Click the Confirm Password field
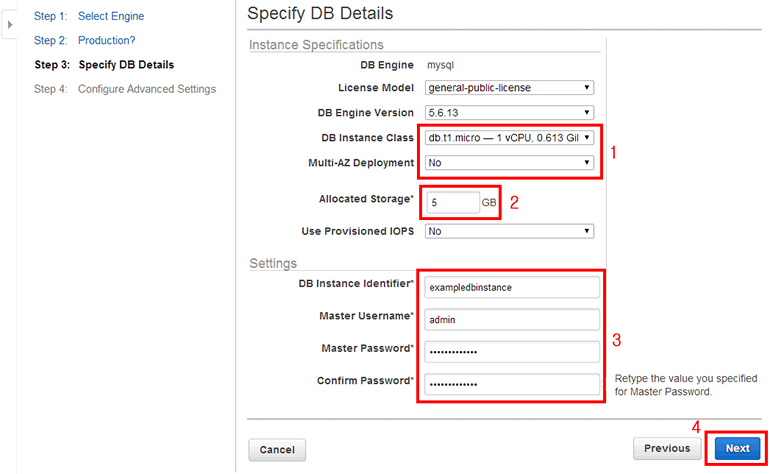Screen dimensions: 770x474 click(x=511, y=383)
